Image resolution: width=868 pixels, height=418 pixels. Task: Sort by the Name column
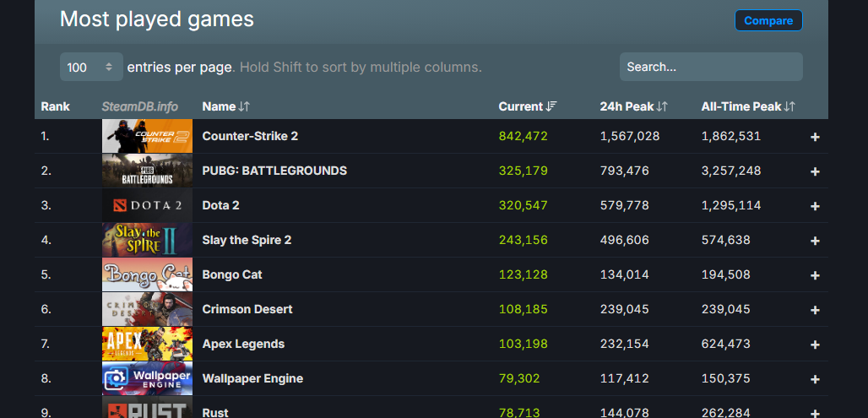coord(225,106)
